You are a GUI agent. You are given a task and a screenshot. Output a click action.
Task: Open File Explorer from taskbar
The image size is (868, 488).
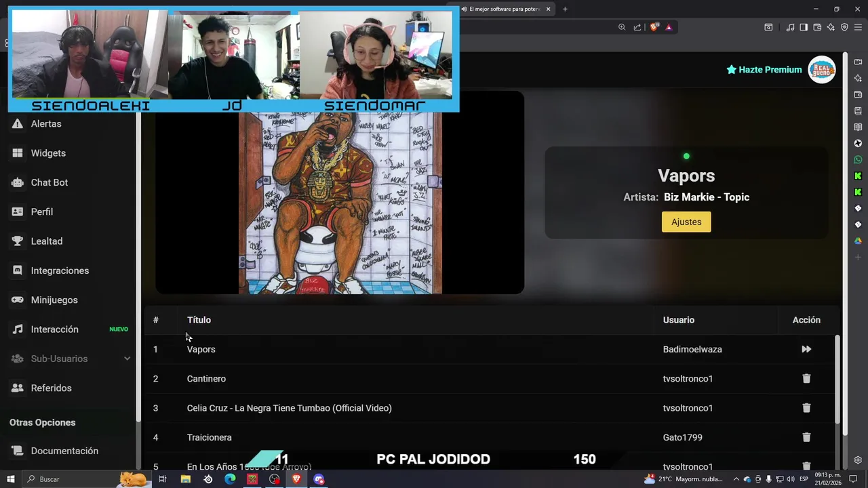tap(185, 479)
